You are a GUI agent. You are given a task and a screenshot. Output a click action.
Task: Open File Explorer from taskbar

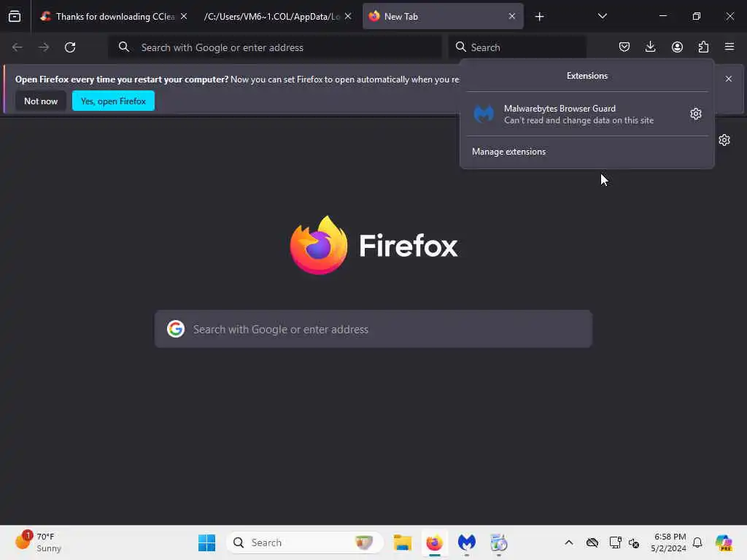403,542
